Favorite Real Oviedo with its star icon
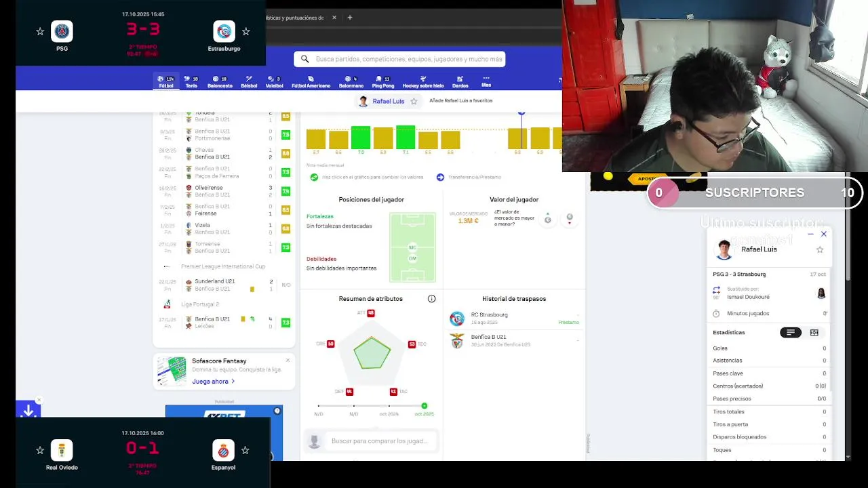868x488 pixels. pyautogui.click(x=40, y=450)
